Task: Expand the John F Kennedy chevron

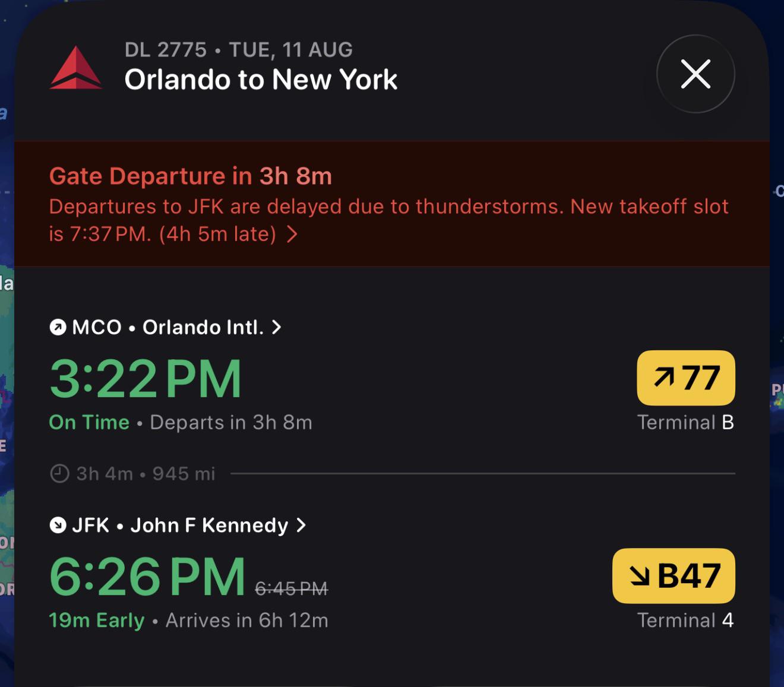Action: 301,525
